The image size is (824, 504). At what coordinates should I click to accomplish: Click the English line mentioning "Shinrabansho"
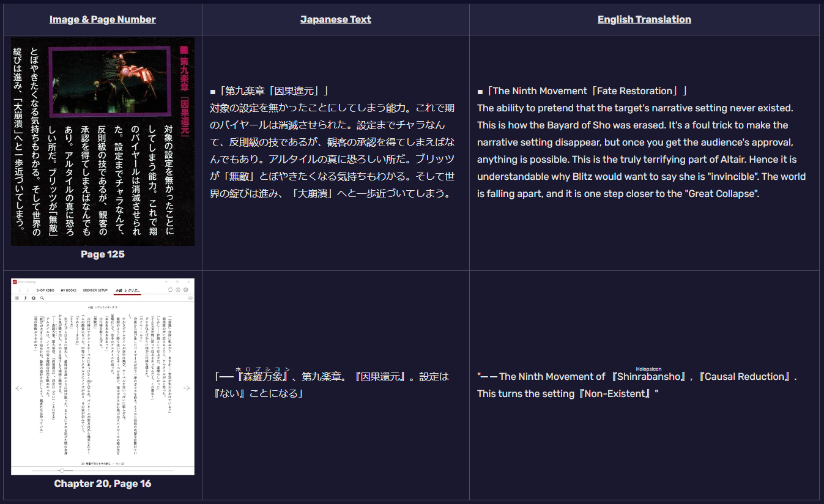point(637,377)
